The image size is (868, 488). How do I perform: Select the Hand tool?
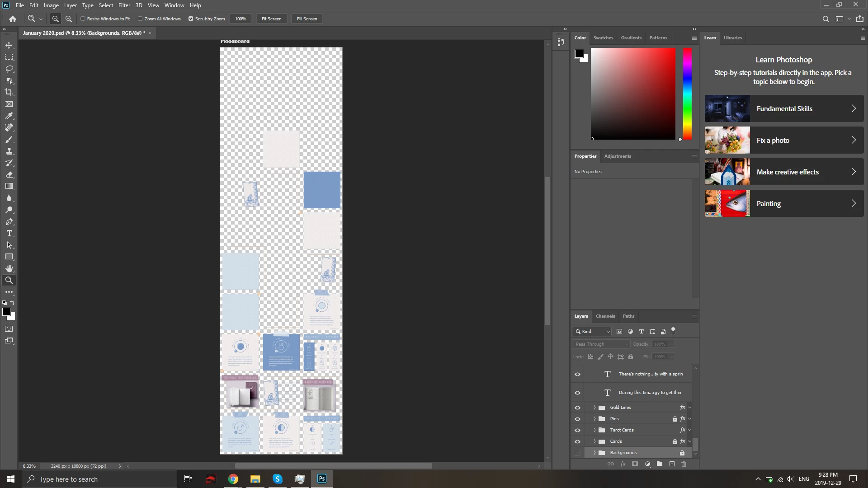(x=9, y=268)
